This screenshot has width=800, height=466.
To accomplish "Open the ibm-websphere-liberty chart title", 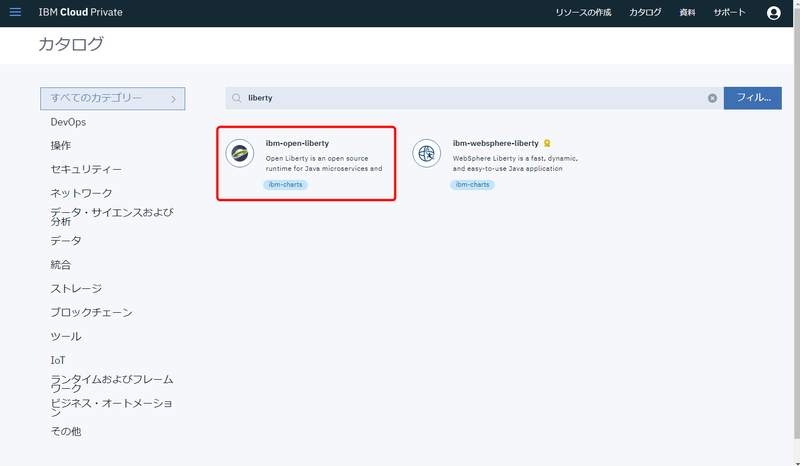I will [495, 143].
